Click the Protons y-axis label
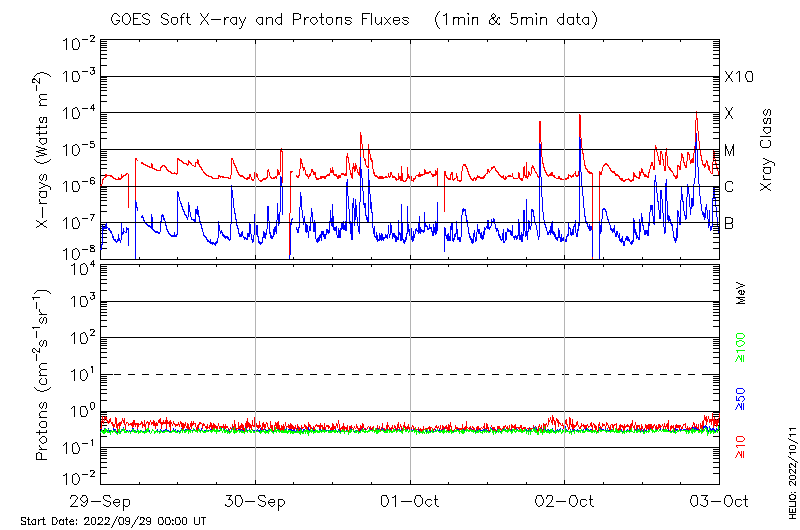 42,375
